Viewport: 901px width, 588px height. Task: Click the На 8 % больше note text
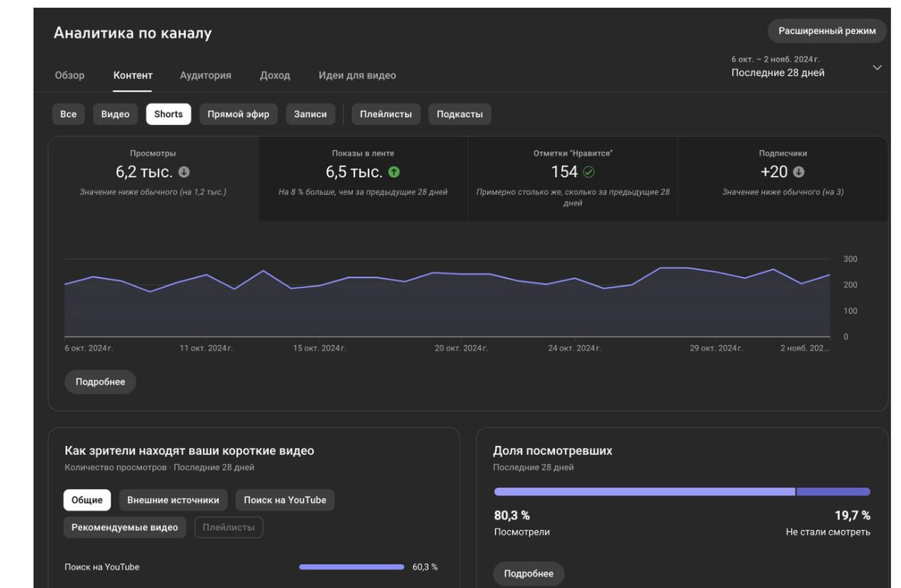[363, 192]
